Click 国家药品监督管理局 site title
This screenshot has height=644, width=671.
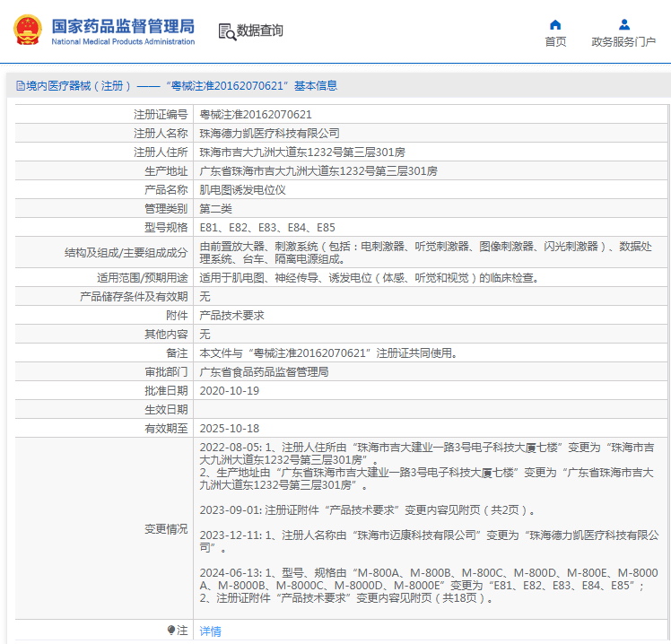click(123, 26)
